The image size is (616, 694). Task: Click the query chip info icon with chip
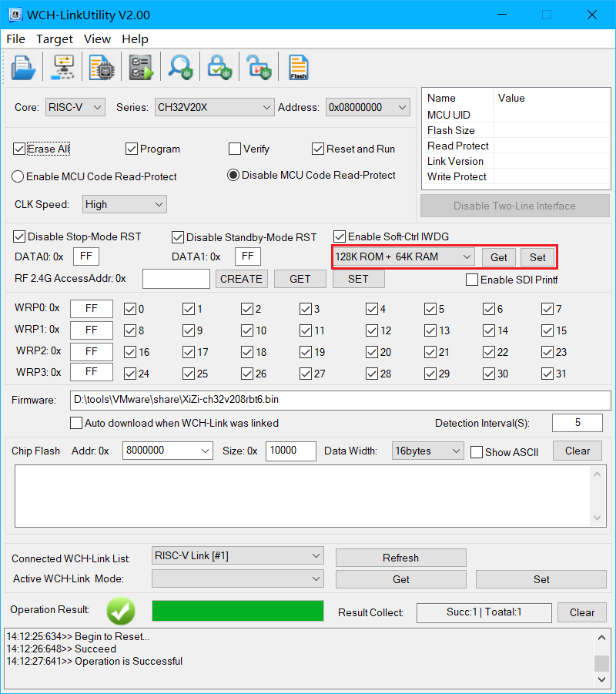point(102,67)
